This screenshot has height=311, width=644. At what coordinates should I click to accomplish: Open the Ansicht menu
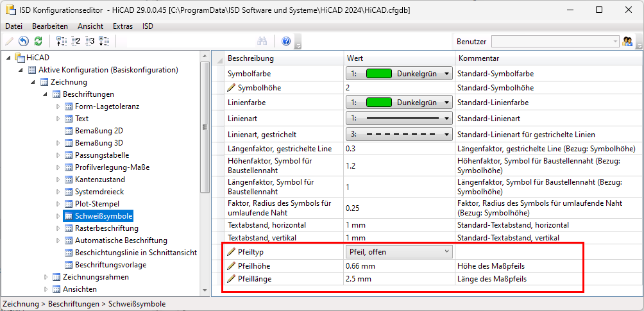(90, 26)
